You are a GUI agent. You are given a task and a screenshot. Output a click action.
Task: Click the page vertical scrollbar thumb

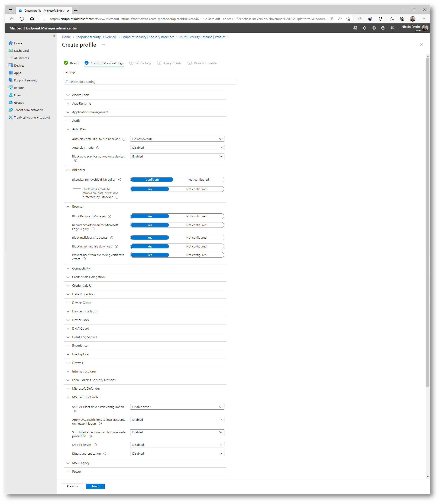(x=428, y=223)
